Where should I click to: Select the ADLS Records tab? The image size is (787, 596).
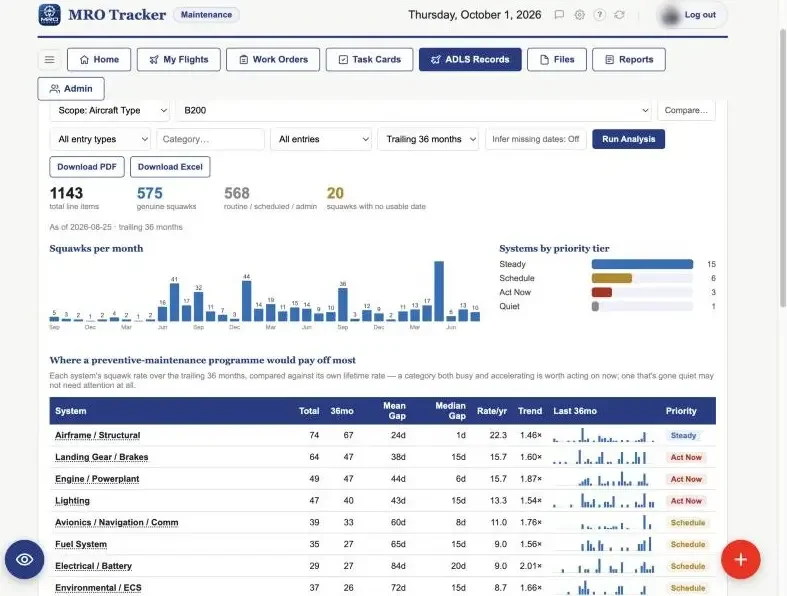tap(470, 60)
